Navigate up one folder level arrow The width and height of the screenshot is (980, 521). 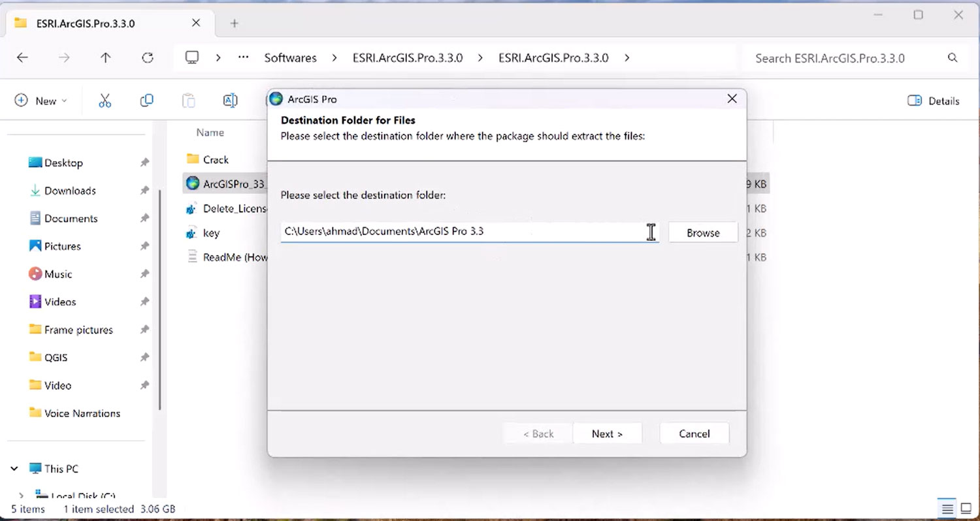point(106,58)
